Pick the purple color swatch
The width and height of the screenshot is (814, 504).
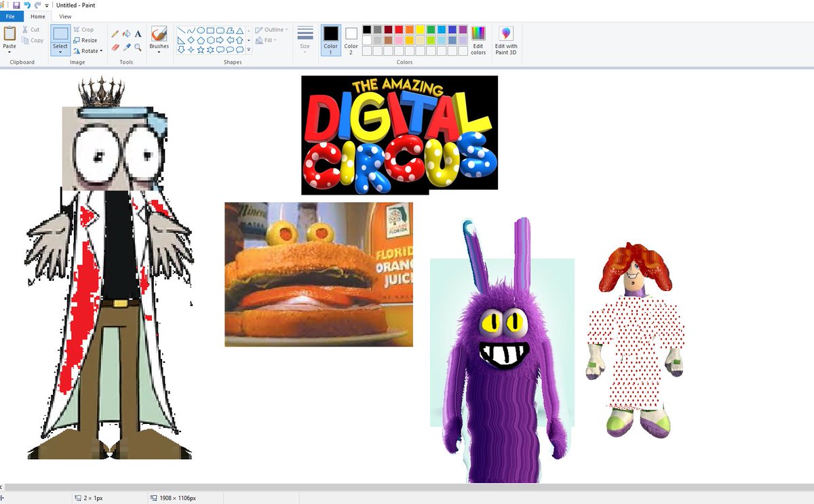click(x=463, y=29)
